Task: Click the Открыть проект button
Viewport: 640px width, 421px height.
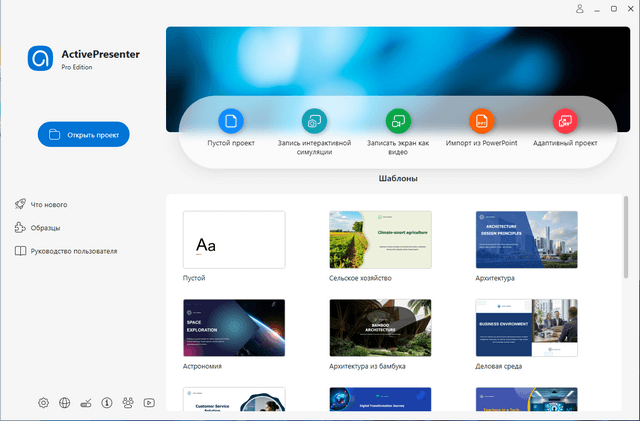Action: pyautogui.click(x=84, y=133)
